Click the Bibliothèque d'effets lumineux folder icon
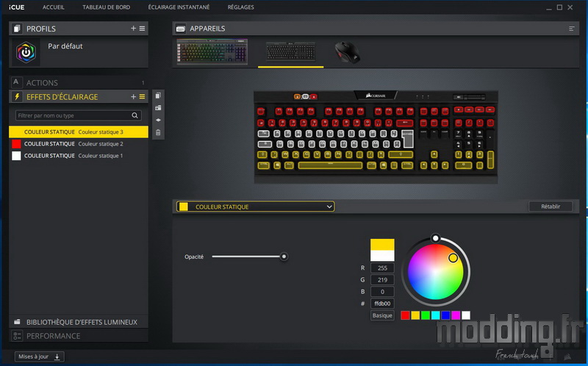Screen dimensions: 588x366 [x=17, y=322]
